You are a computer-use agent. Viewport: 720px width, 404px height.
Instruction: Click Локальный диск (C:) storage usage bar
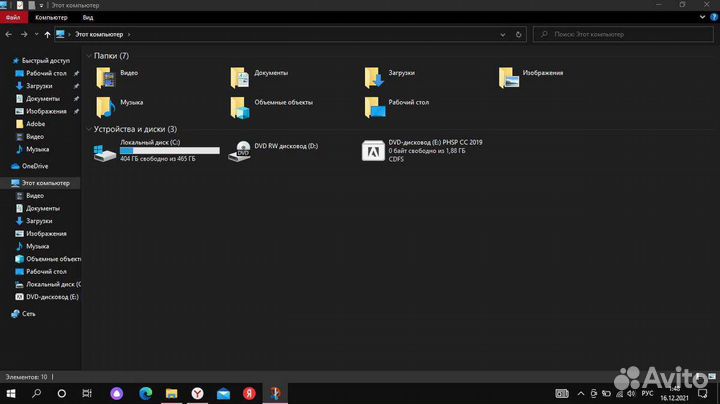(x=169, y=150)
